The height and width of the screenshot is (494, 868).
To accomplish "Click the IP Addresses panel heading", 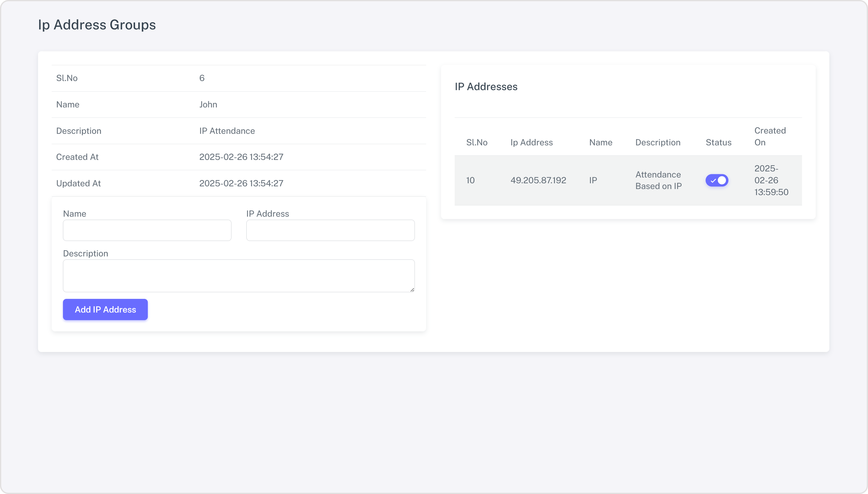I will (486, 86).
